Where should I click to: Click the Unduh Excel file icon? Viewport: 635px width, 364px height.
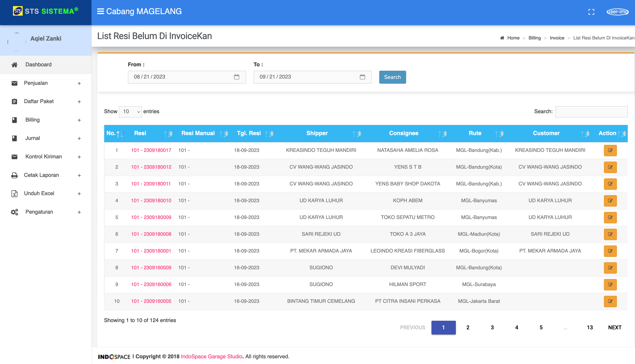(x=14, y=193)
